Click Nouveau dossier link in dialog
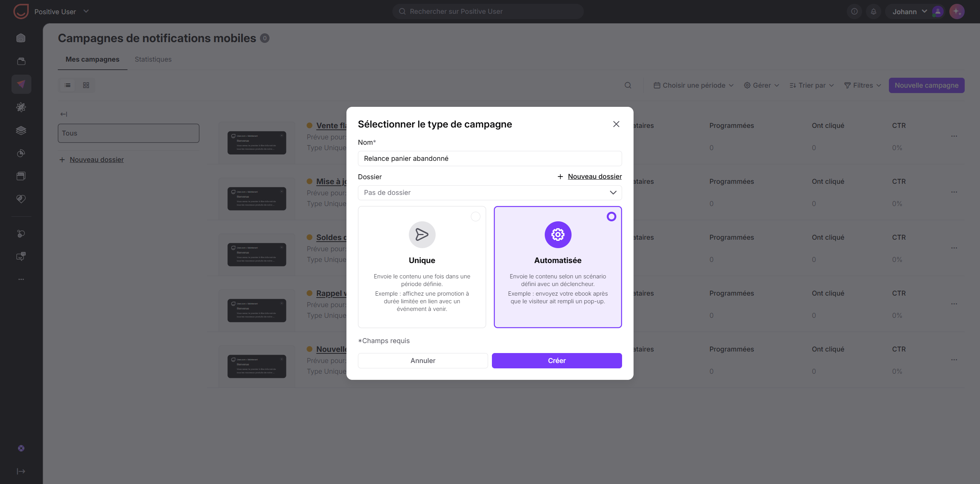Image resolution: width=980 pixels, height=484 pixels. coord(595,177)
